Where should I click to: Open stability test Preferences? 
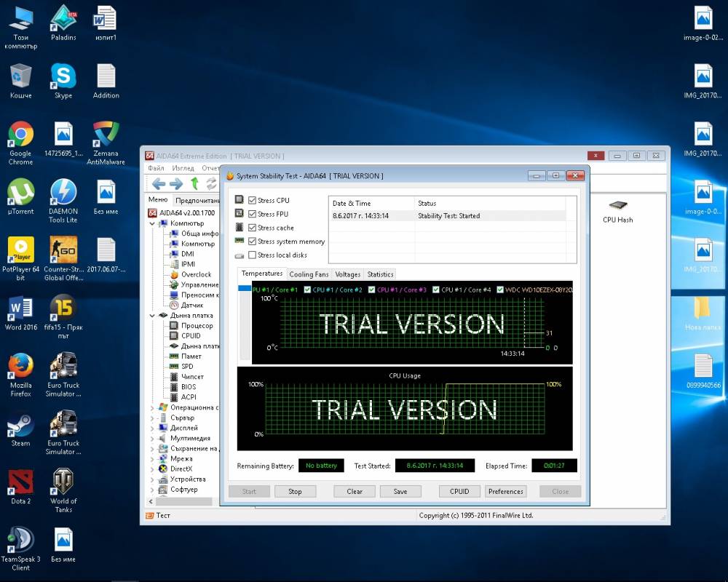(x=506, y=492)
